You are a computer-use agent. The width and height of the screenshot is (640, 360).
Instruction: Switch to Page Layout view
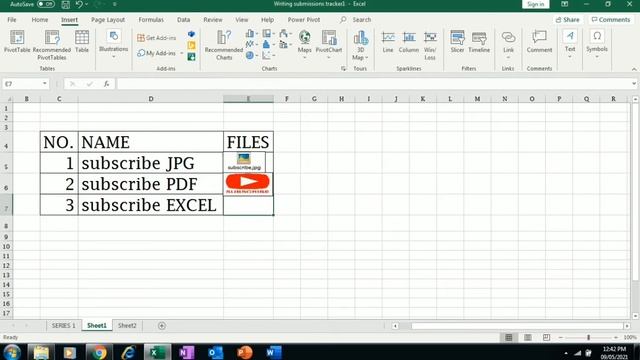[x=528, y=338]
